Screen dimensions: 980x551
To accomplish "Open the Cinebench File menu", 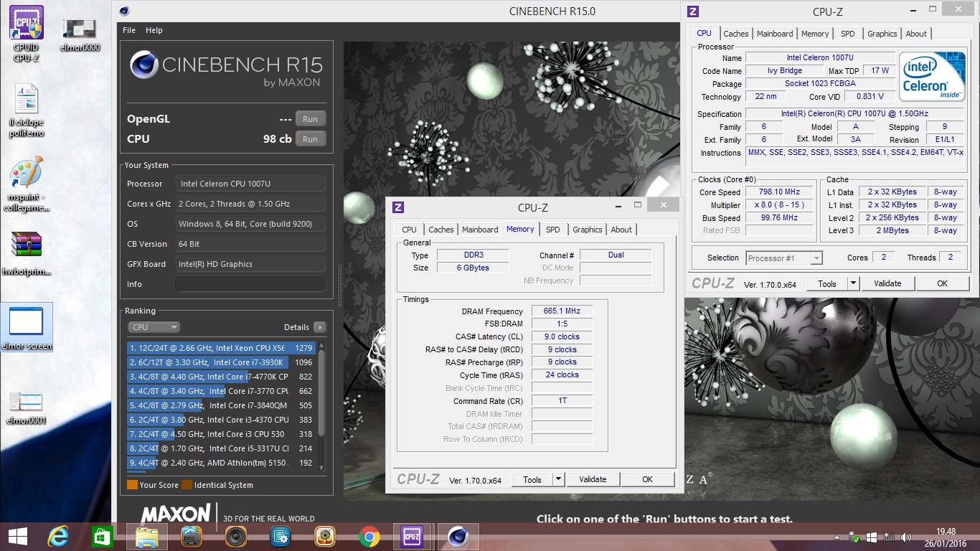I will pyautogui.click(x=129, y=30).
